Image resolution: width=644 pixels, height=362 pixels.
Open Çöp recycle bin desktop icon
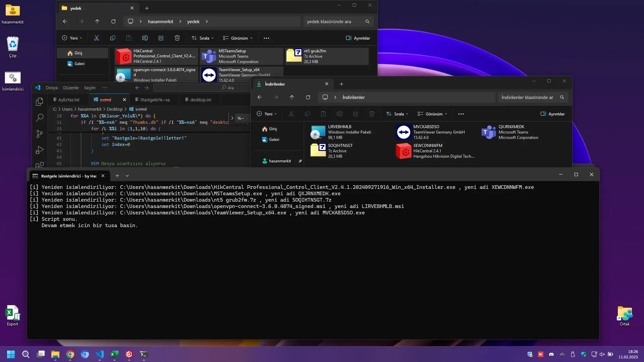pos(13,47)
